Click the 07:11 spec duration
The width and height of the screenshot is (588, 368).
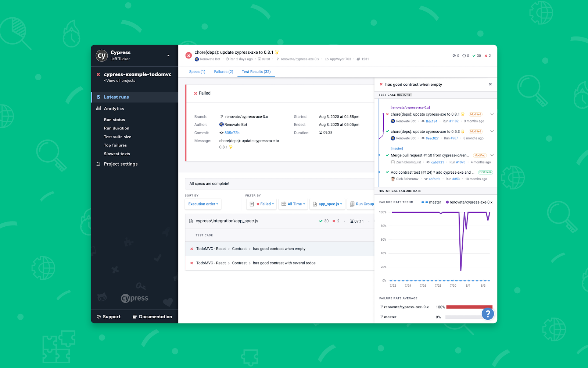point(357,221)
